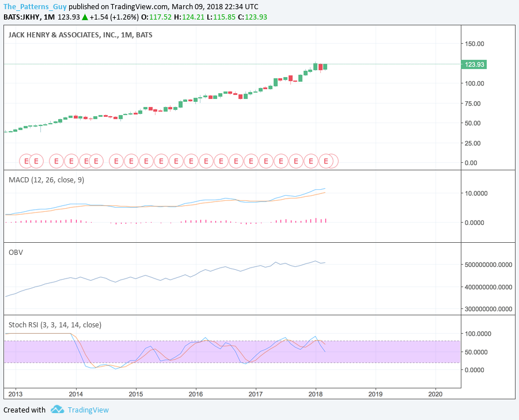Click the open value 117.52
The image size is (519, 420).
(161, 17)
